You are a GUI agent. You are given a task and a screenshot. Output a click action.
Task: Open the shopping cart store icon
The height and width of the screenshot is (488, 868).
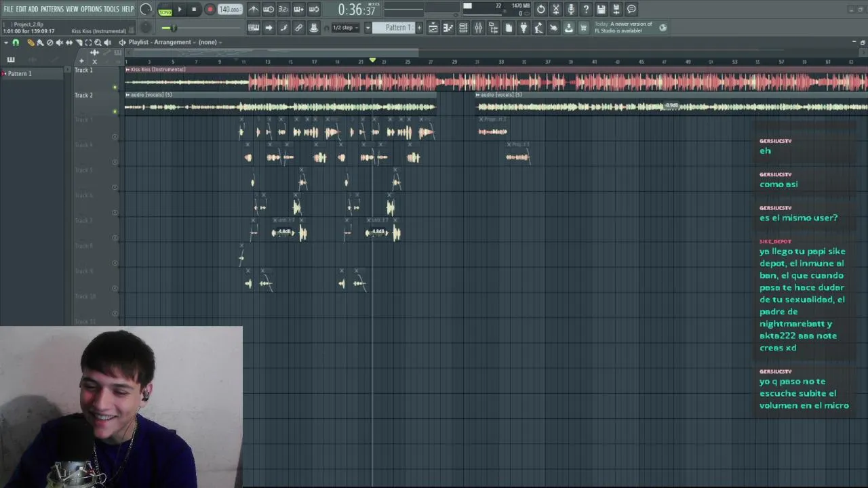click(583, 28)
